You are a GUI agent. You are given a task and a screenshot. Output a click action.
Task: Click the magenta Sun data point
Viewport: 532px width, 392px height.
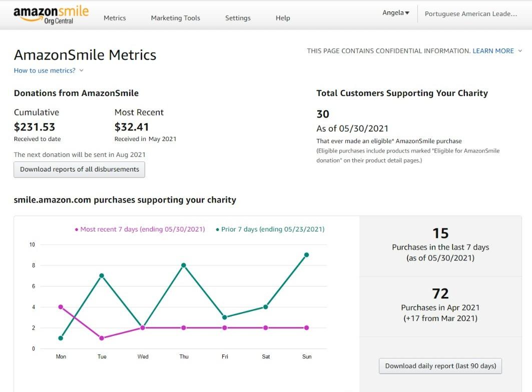click(307, 328)
